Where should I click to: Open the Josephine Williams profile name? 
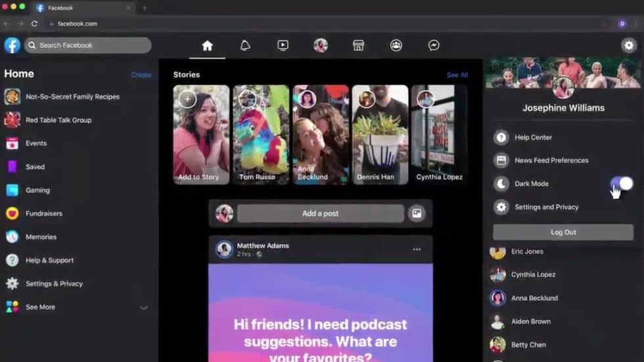pyautogui.click(x=564, y=108)
